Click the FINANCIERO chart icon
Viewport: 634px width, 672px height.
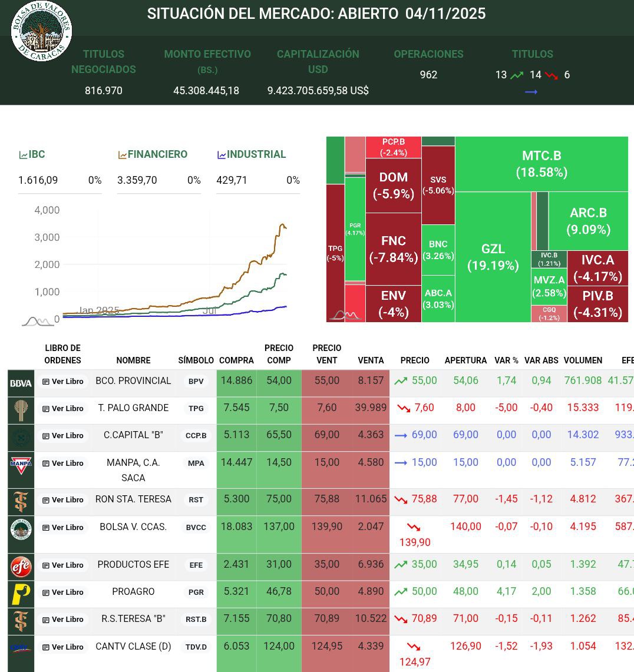coord(122,155)
